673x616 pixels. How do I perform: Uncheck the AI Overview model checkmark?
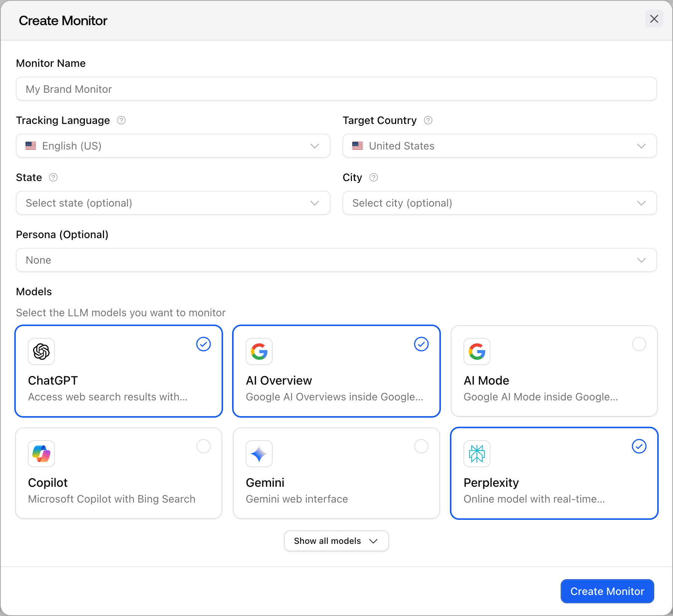click(421, 344)
